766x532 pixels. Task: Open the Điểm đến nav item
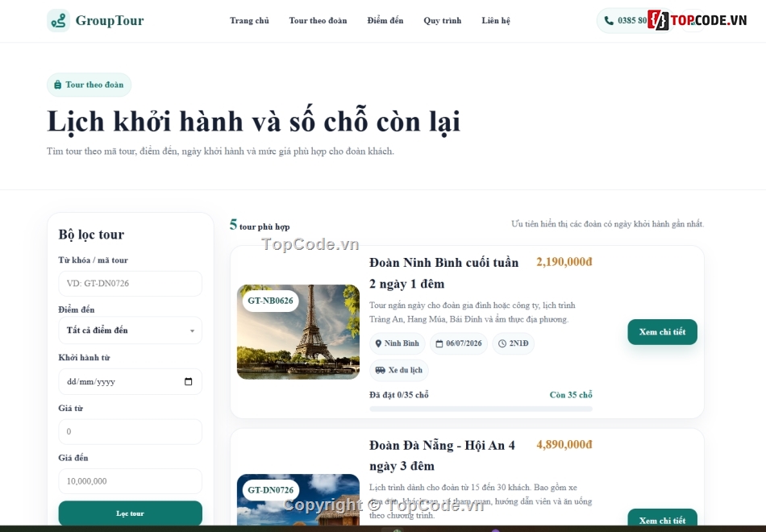(x=385, y=20)
